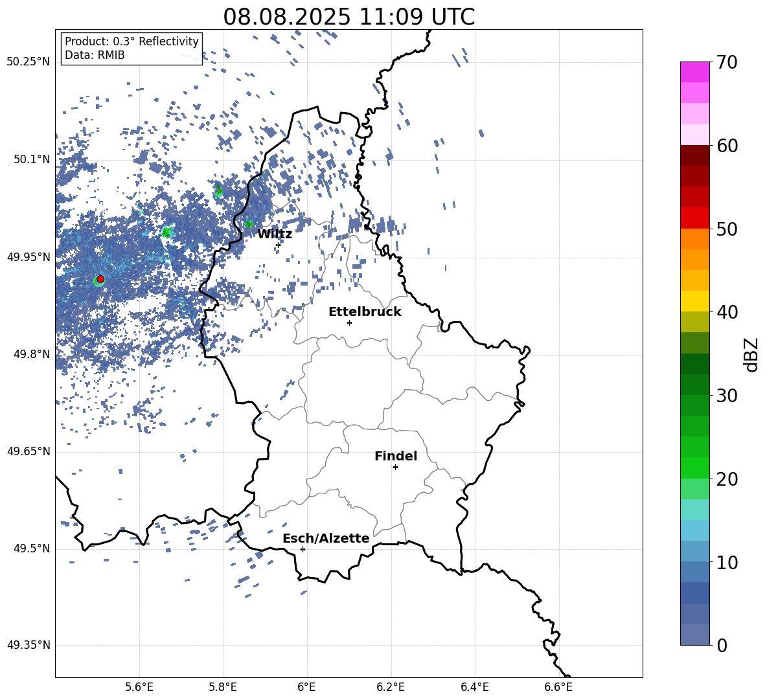Viewport: 767px width, 700px height.
Task: Click the 6.4°E longitude label
Action: click(x=474, y=687)
